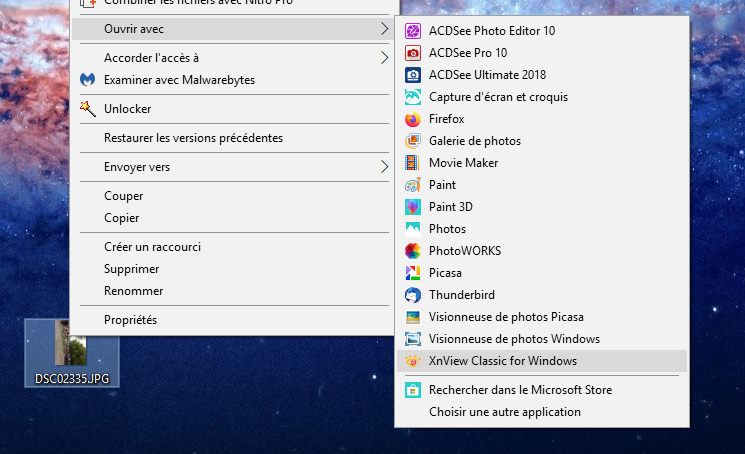Click the Unlocker wand icon
Image resolution: width=745 pixels, height=454 pixels.
click(88, 109)
